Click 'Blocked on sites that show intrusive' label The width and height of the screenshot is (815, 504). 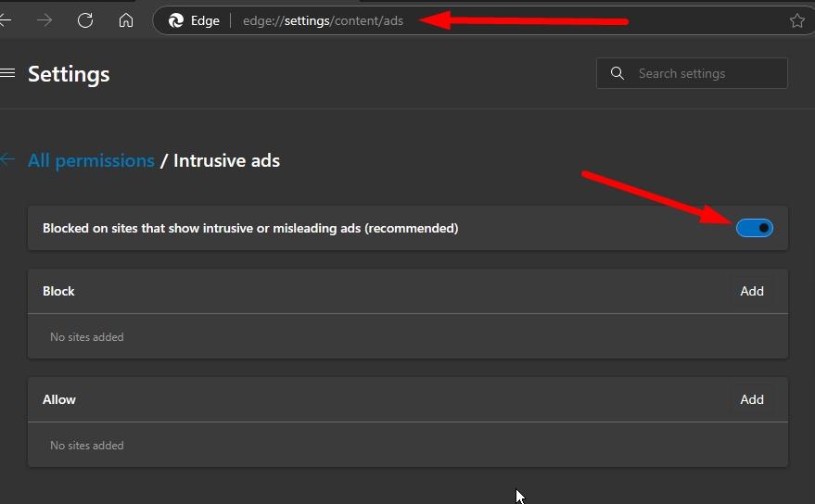tap(250, 228)
